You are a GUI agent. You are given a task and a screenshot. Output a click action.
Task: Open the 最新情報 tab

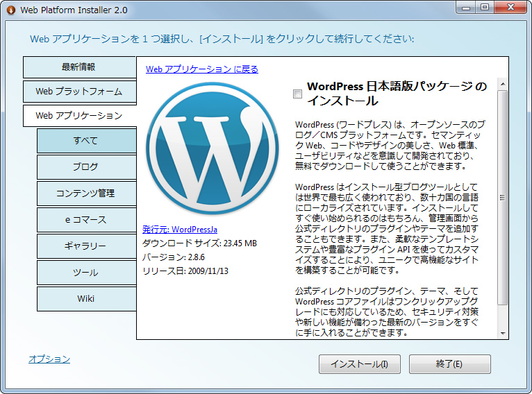(79, 67)
